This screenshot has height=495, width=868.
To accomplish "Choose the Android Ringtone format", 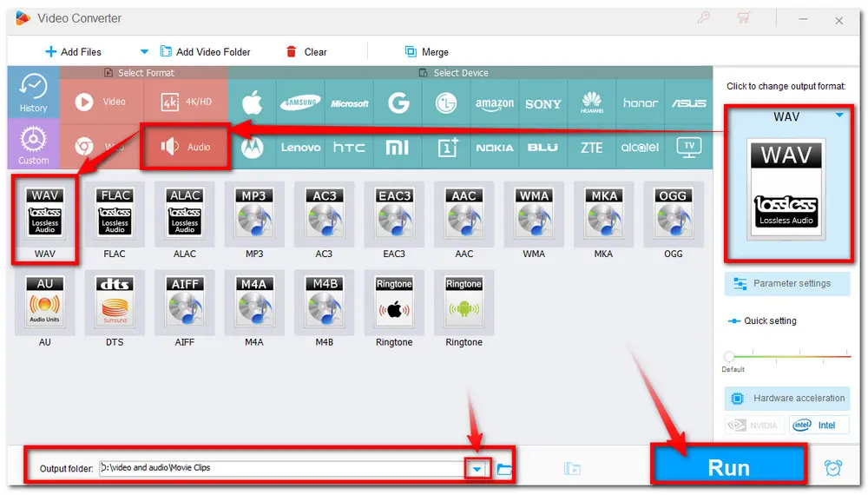I will point(464,309).
